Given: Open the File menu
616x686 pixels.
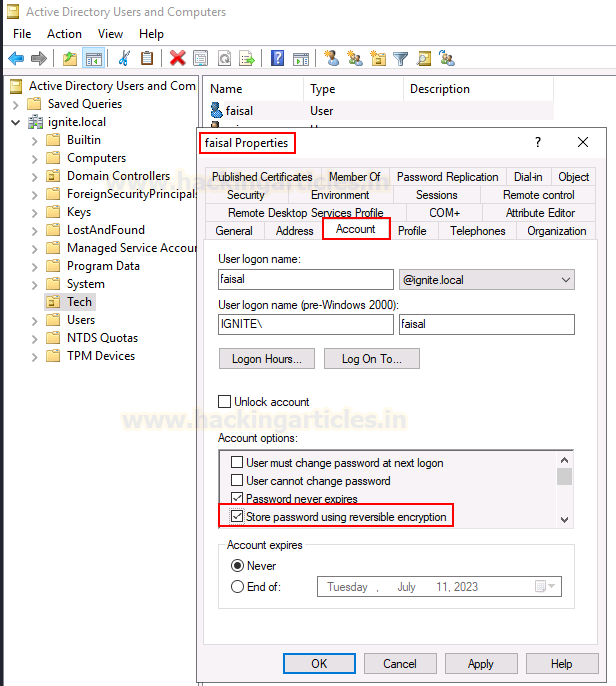Looking at the screenshot, I should click(x=22, y=34).
